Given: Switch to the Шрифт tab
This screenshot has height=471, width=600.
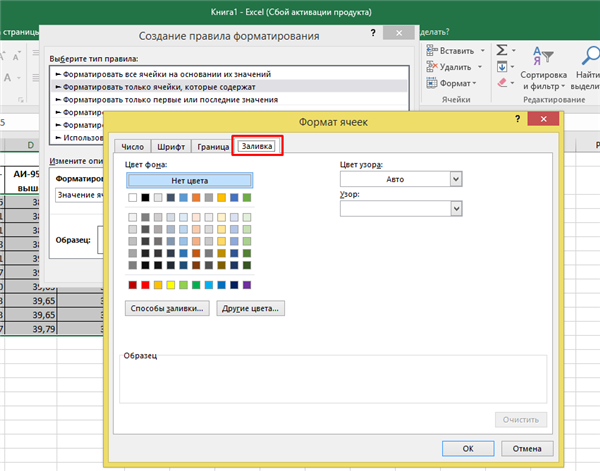Looking at the screenshot, I should pos(171,147).
